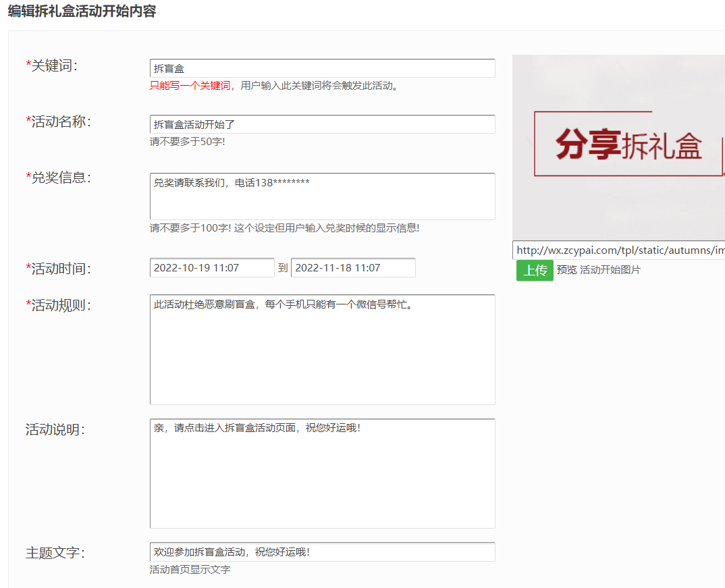
Task: Click the hint 请不要多于100字 under 兑奖信息
Action: pos(284,228)
